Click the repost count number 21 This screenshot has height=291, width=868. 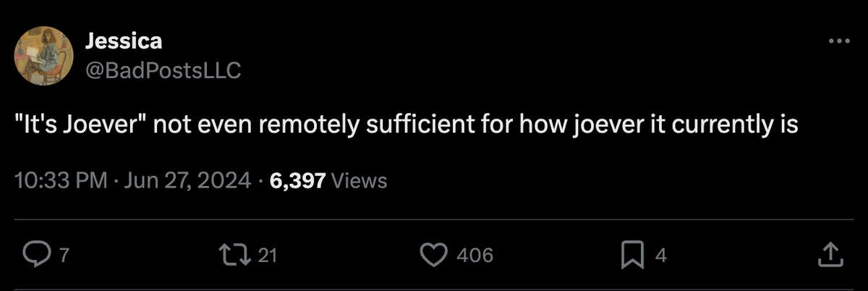click(268, 255)
